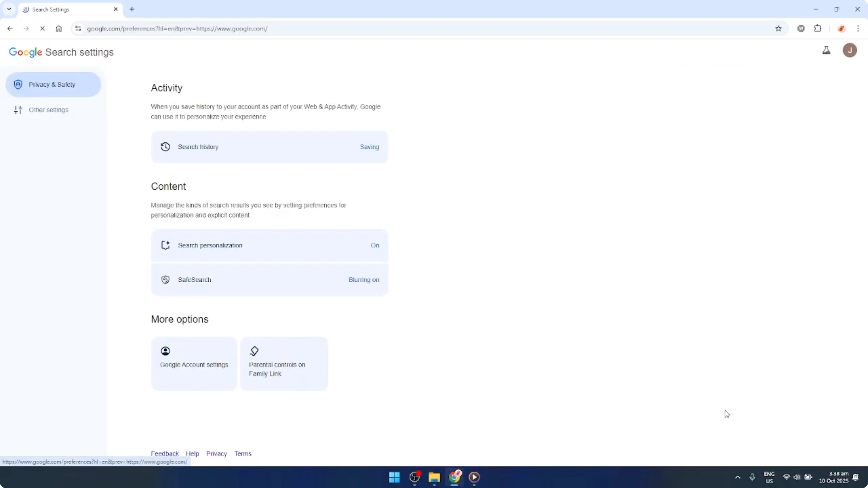868x488 pixels.
Task: Click the microphone tray icon
Action: (752, 477)
